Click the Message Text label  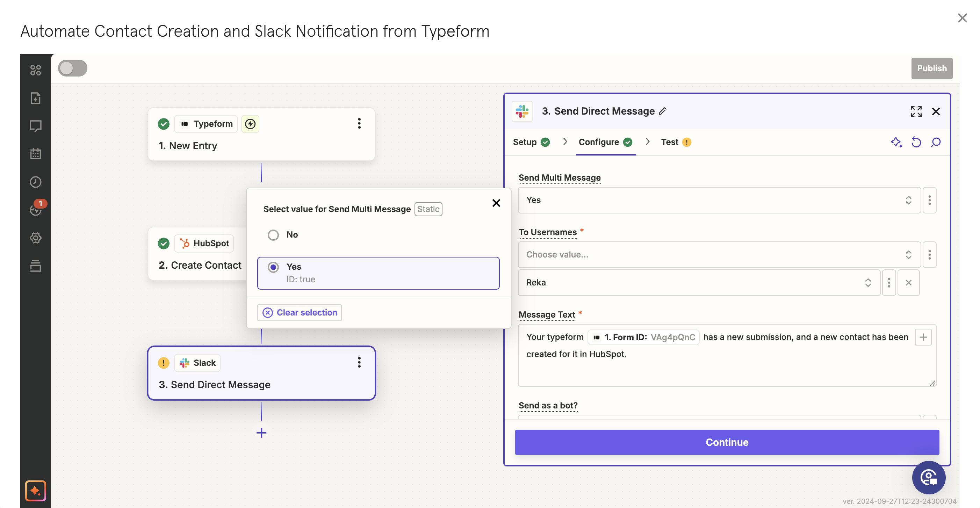click(x=547, y=314)
